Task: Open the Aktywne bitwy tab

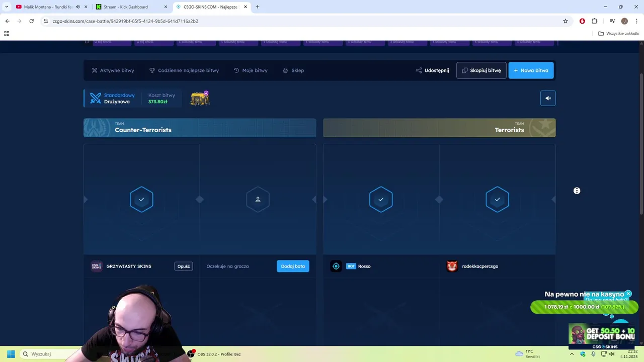Action: coord(113,70)
